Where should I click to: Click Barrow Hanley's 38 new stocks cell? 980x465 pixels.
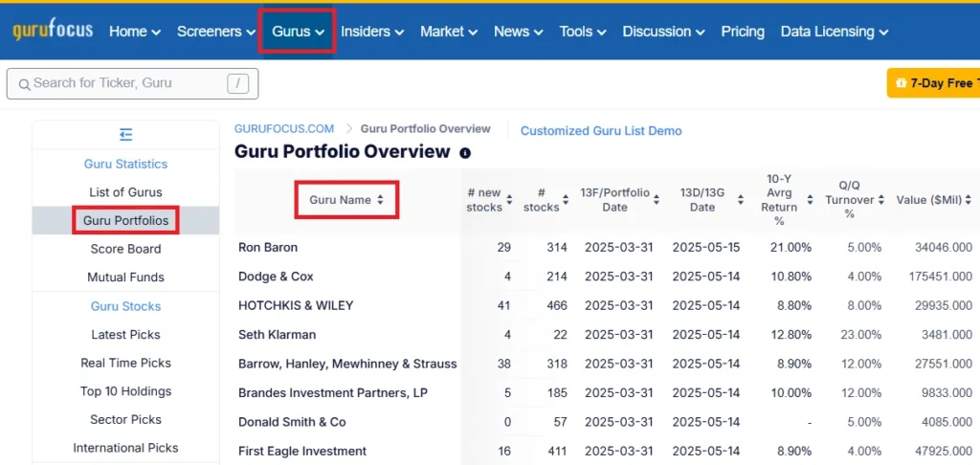(x=502, y=364)
